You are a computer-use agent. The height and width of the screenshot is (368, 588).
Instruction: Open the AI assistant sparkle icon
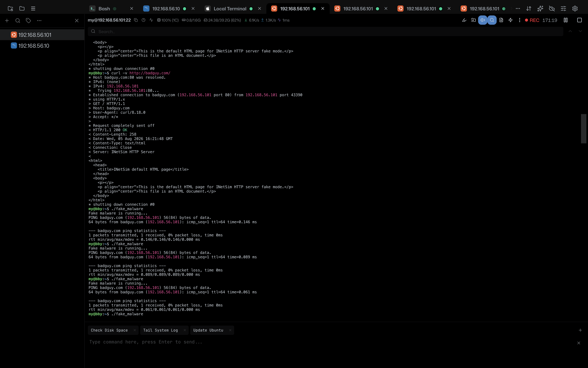[540, 9]
